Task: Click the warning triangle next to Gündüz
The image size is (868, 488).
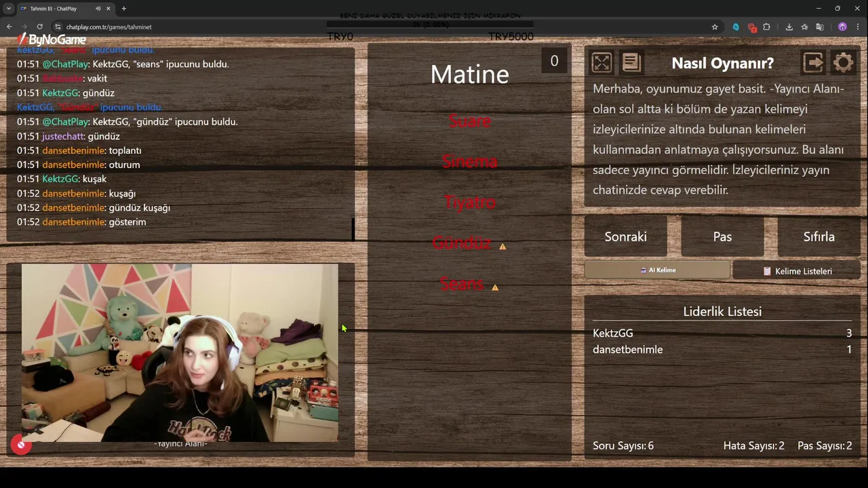Action: coord(502,247)
